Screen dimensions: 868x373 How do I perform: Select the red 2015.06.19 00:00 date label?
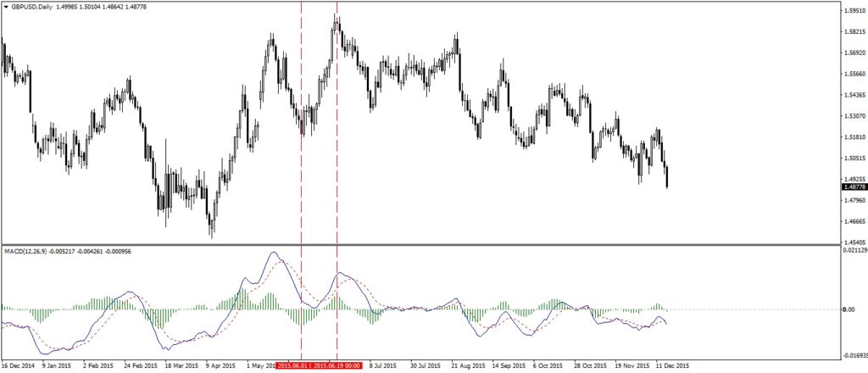337,365
